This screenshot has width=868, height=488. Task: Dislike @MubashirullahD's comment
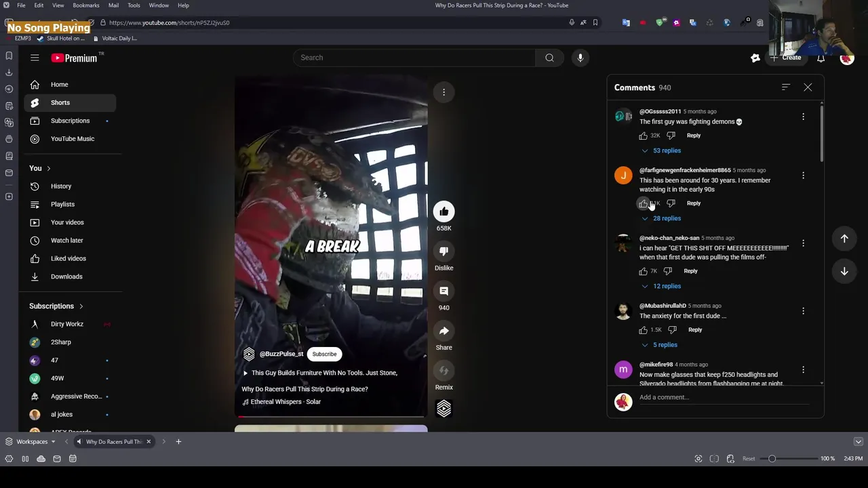point(672,330)
